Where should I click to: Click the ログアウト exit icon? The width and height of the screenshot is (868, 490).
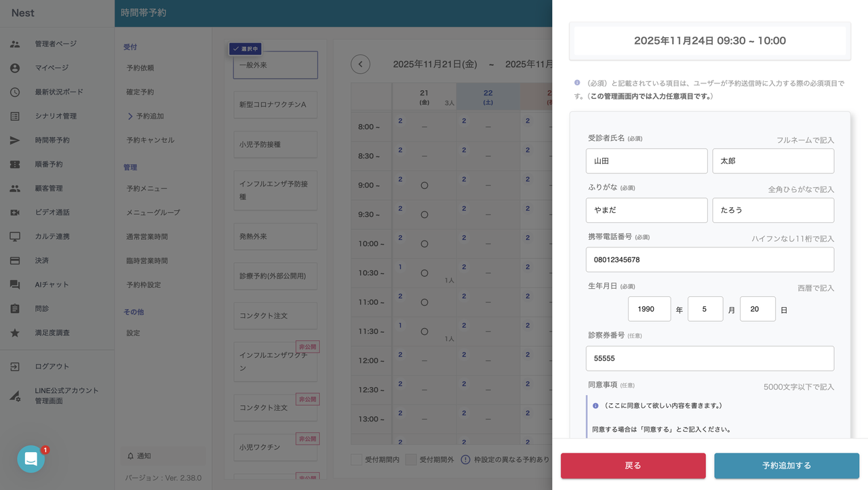[15, 367]
